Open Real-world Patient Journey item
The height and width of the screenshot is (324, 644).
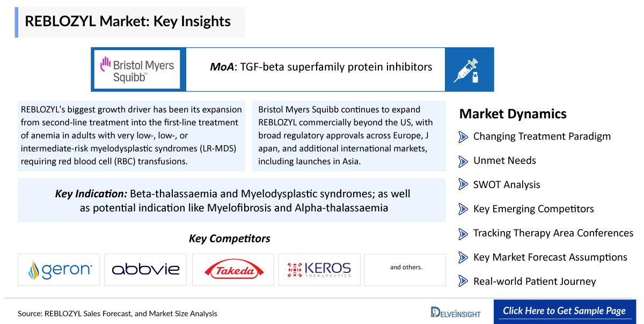pyautogui.click(x=535, y=282)
